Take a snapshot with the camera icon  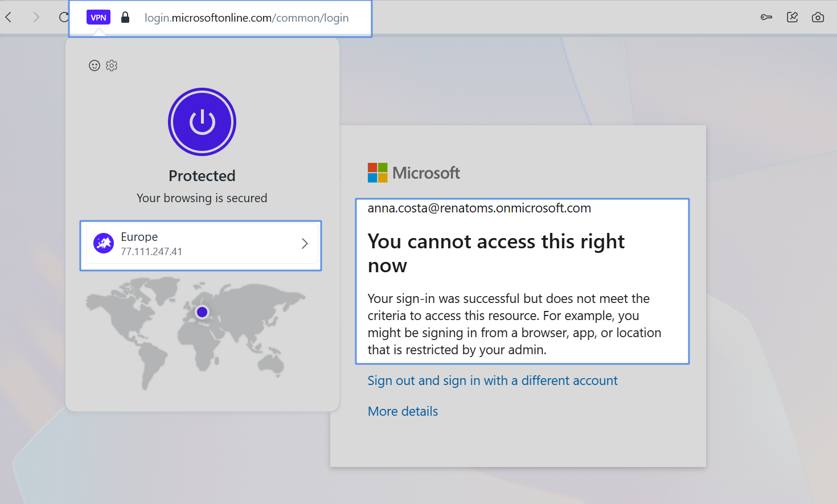tap(818, 17)
